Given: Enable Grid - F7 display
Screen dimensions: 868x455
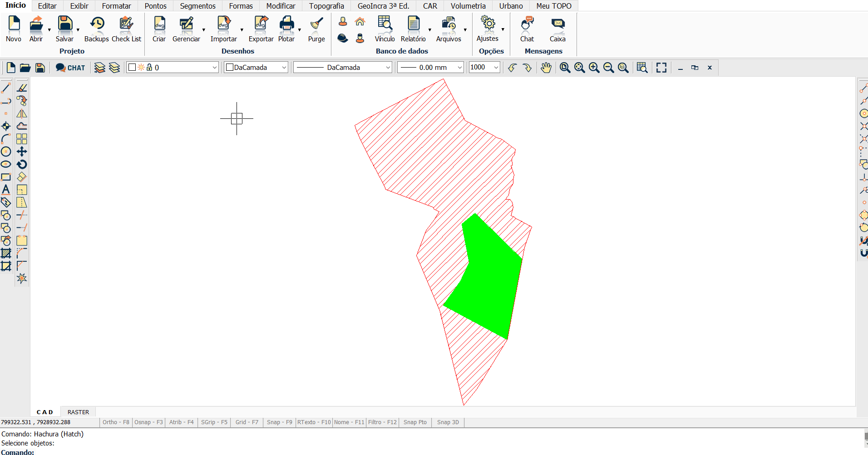Looking at the screenshot, I should pyautogui.click(x=247, y=422).
